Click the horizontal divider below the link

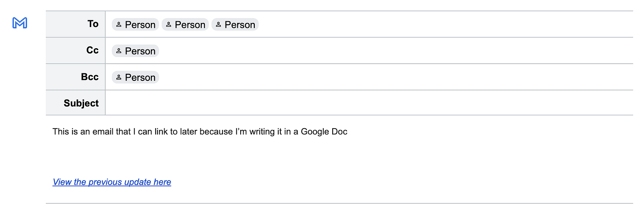(339, 203)
